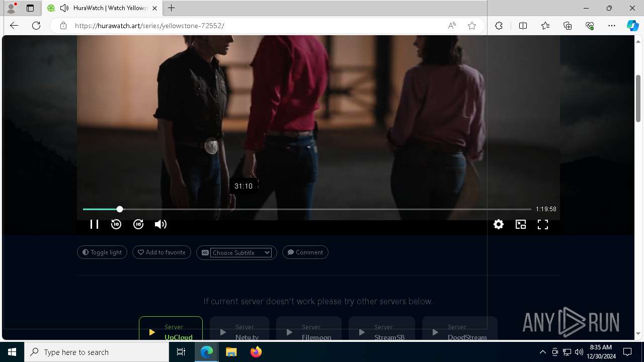The image size is (644, 362).
Task: Skip forward 10 seconds
Action: pyautogui.click(x=138, y=224)
